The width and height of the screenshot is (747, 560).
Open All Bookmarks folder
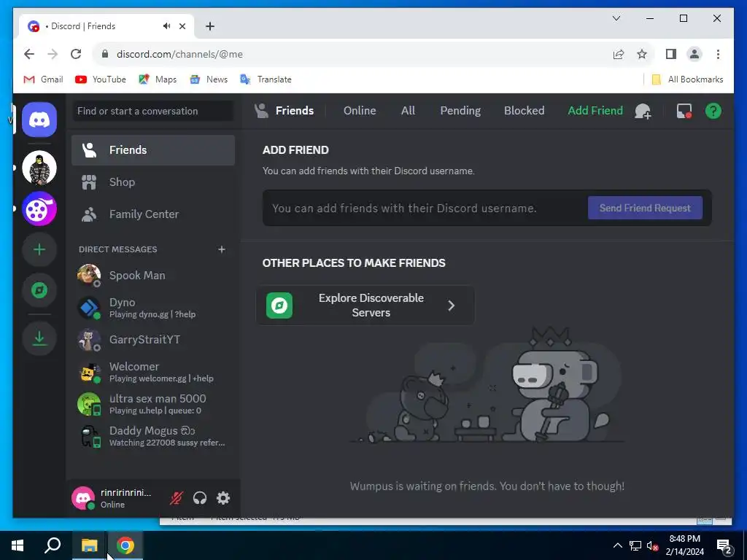[x=687, y=79]
